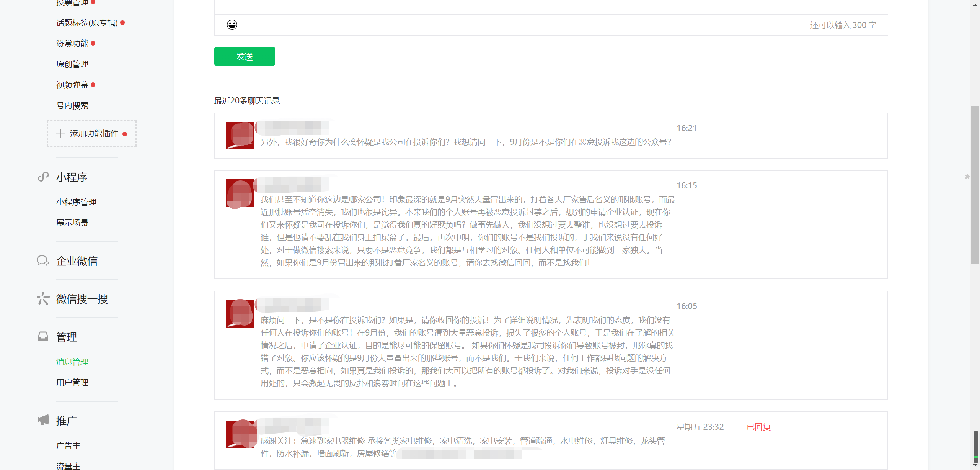
Task: Open 号内搜索 in the sidebar
Action: pos(72,105)
